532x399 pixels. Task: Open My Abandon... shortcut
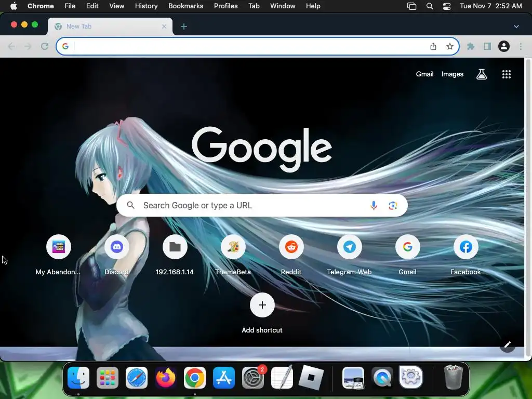58,255
